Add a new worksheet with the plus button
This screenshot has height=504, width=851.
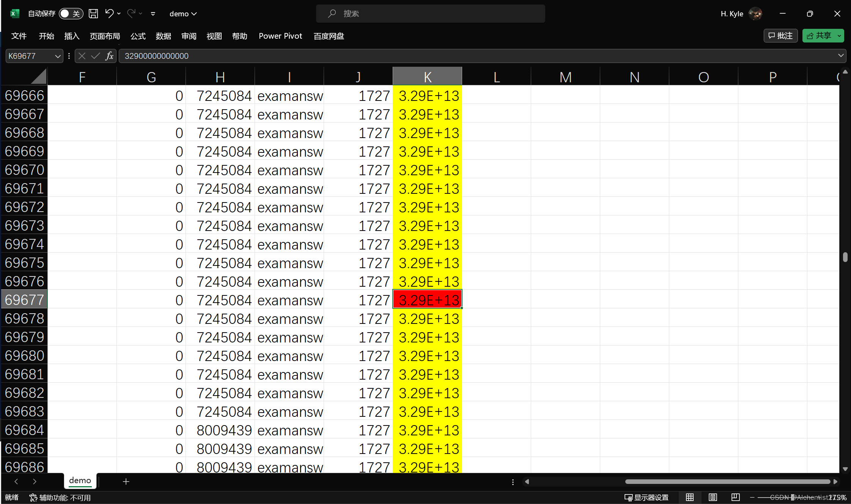click(126, 481)
